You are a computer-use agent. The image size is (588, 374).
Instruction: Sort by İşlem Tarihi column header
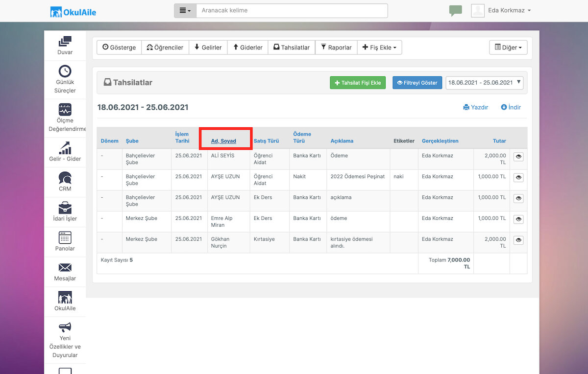[182, 138]
